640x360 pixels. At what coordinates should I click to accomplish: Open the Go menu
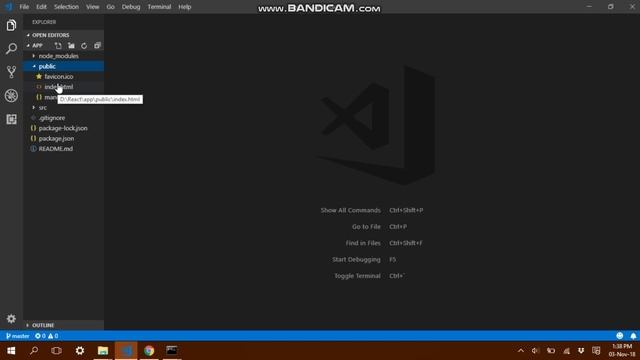pyautogui.click(x=111, y=7)
